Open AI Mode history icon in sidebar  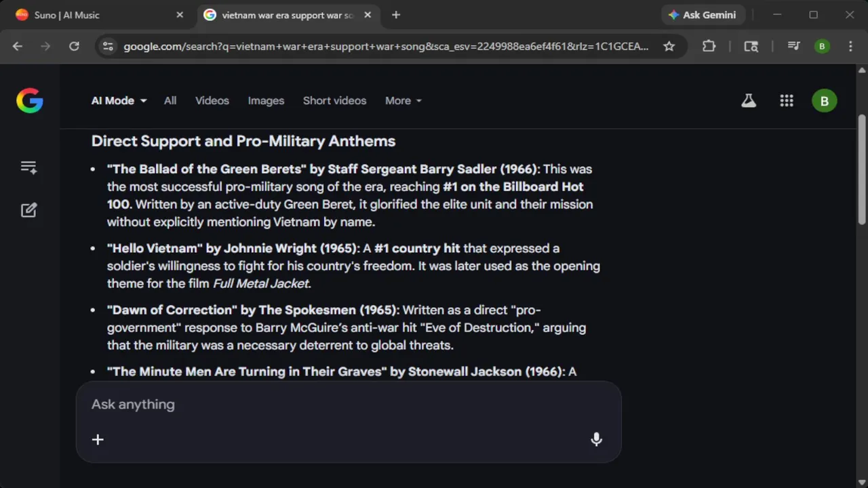tap(28, 167)
